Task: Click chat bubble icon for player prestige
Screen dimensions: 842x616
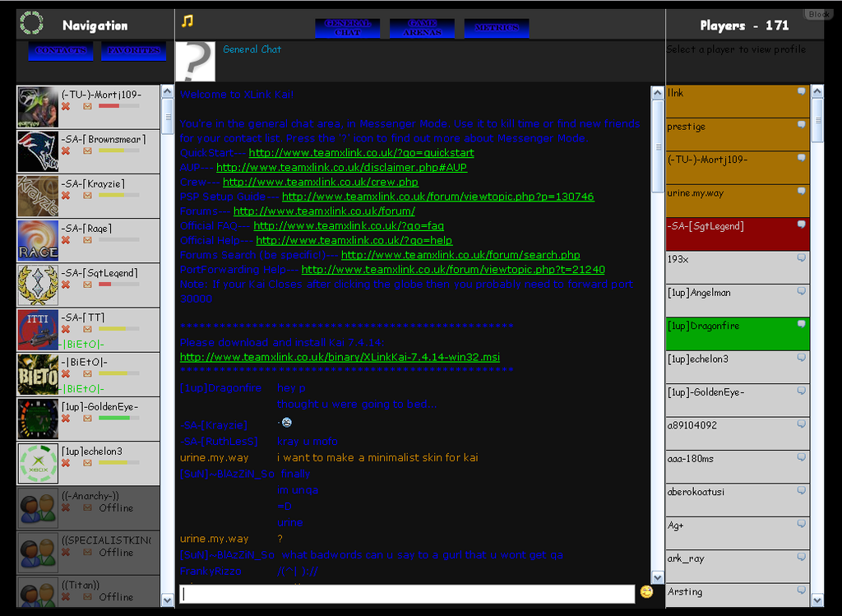Action: tap(801, 125)
